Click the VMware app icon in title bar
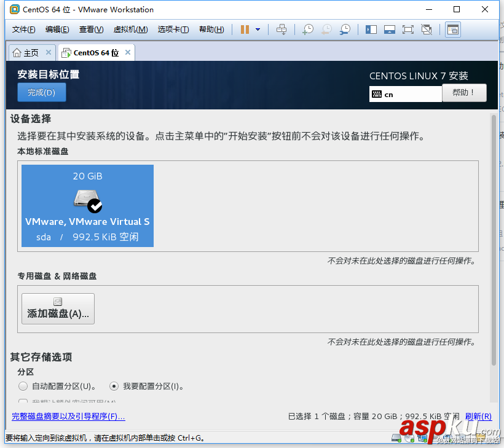 (15, 10)
